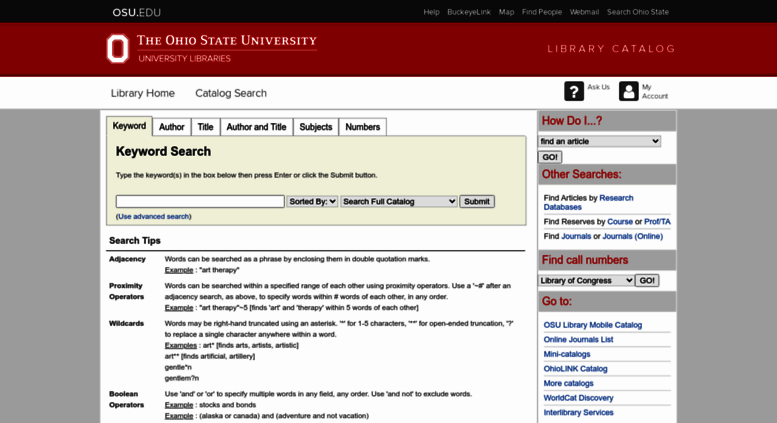Screen dimensions: 777x423
Task: Click GO! under How Do I
Action: coord(550,157)
